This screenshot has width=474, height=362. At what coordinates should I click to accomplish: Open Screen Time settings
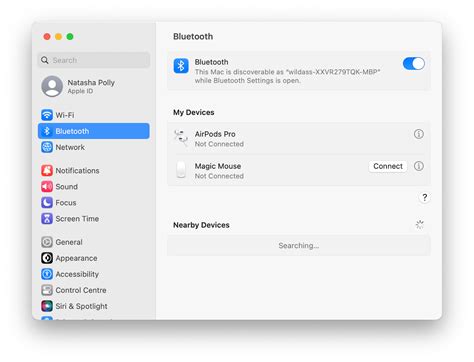[94, 219]
